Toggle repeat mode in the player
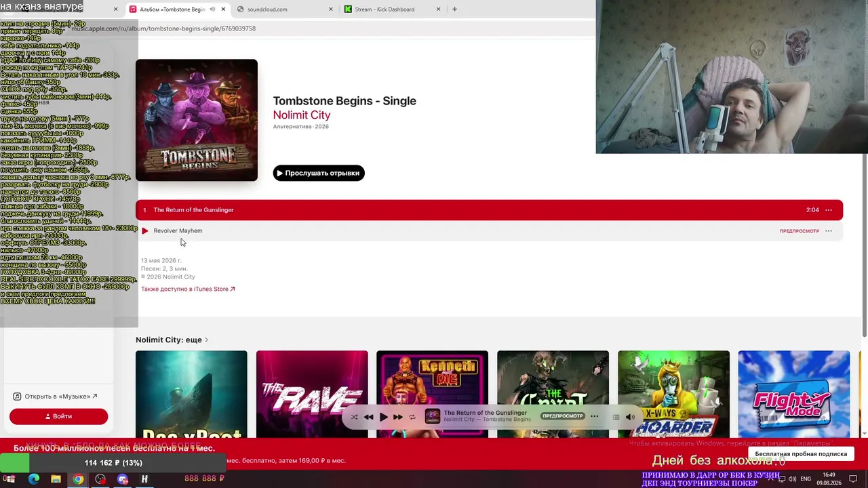This screenshot has height=488, width=868. 412,417
